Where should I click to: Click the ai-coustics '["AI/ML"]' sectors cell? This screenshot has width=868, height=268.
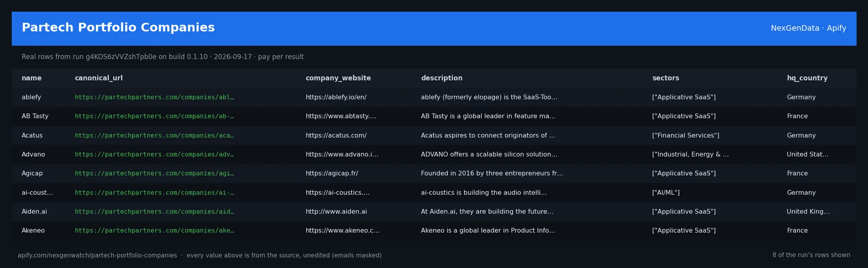(x=665, y=192)
